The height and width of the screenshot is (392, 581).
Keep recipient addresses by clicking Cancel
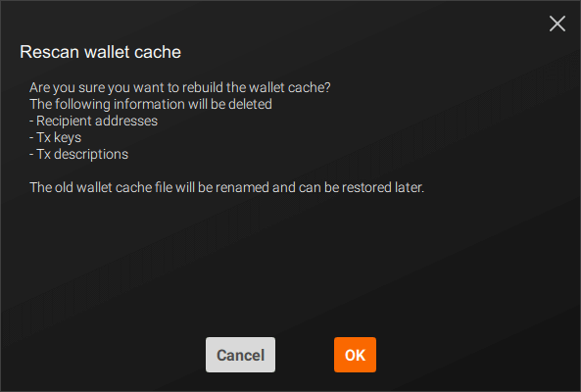(240, 355)
